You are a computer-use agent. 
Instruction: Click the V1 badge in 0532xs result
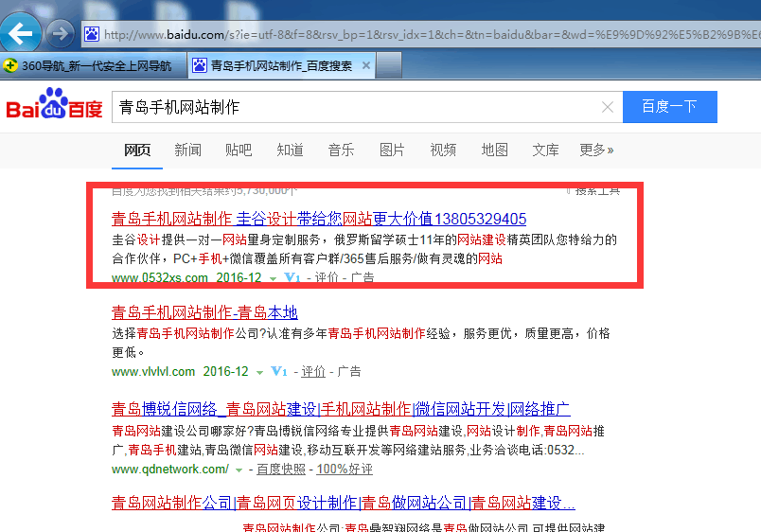pos(292,278)
